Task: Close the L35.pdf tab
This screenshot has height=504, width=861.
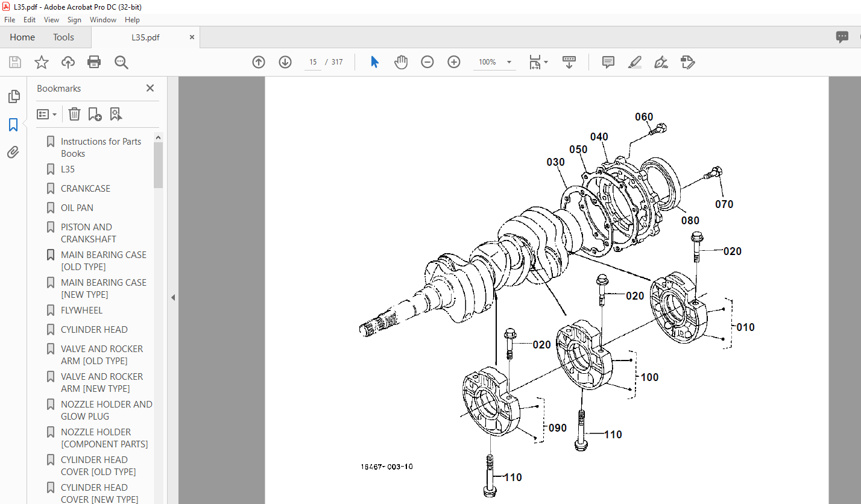Action: coord(192,37)
